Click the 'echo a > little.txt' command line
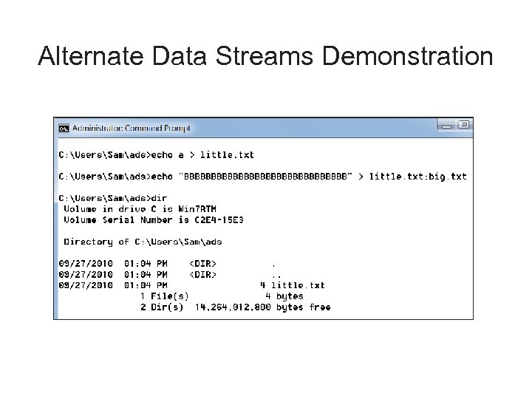 click(156, 155)
